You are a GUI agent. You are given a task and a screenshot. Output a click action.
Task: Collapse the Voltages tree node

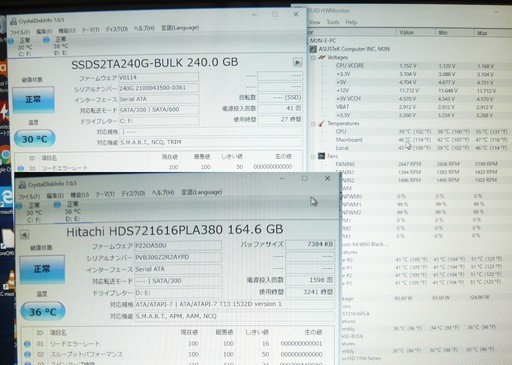click(313, 58)
